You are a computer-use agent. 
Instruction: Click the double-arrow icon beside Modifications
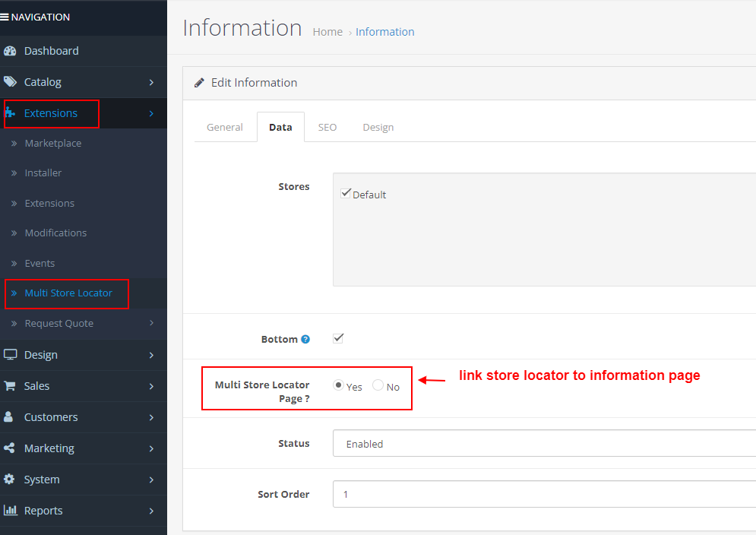[14, 233]
